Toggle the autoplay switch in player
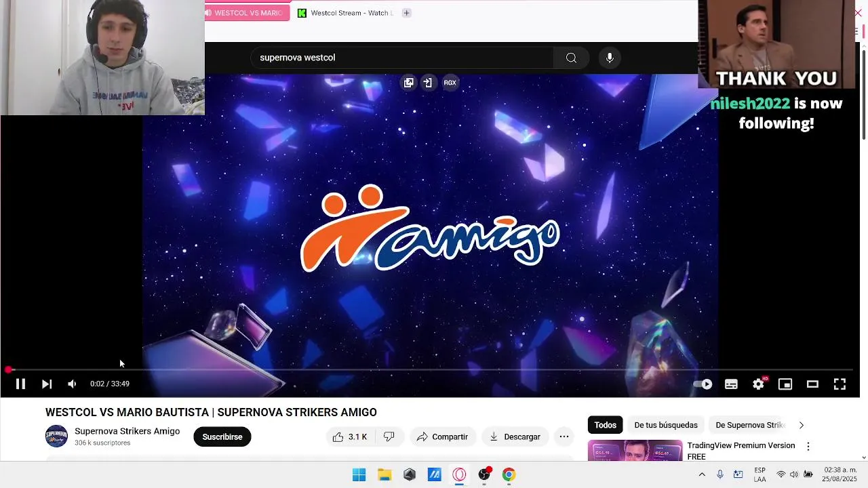 [x=703, y=384]
